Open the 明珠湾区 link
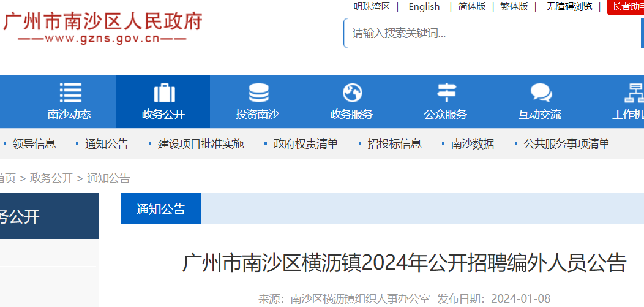 click(372, 7)
